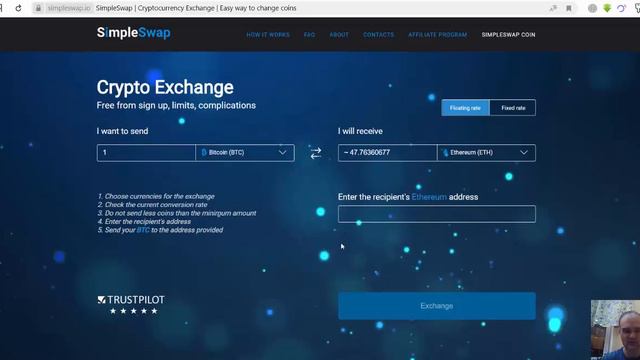
Task: Open the SimpleSwap Coin page
Action: pos(508,35)
